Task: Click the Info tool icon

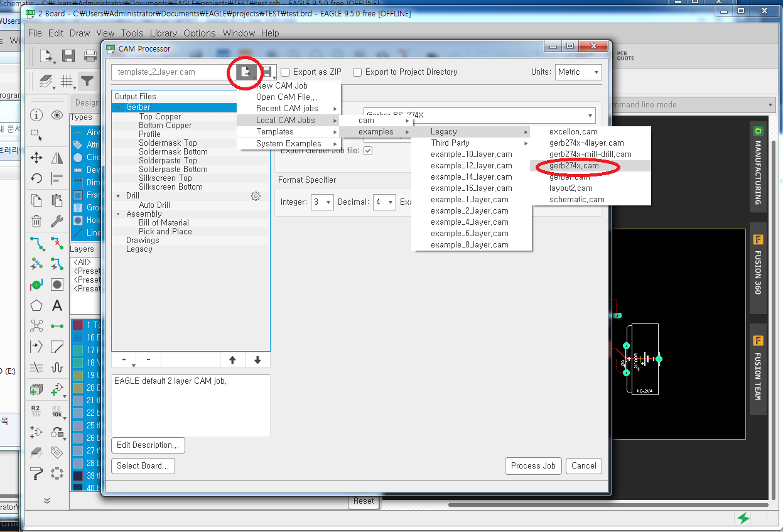Action: (x=36, y=115)
